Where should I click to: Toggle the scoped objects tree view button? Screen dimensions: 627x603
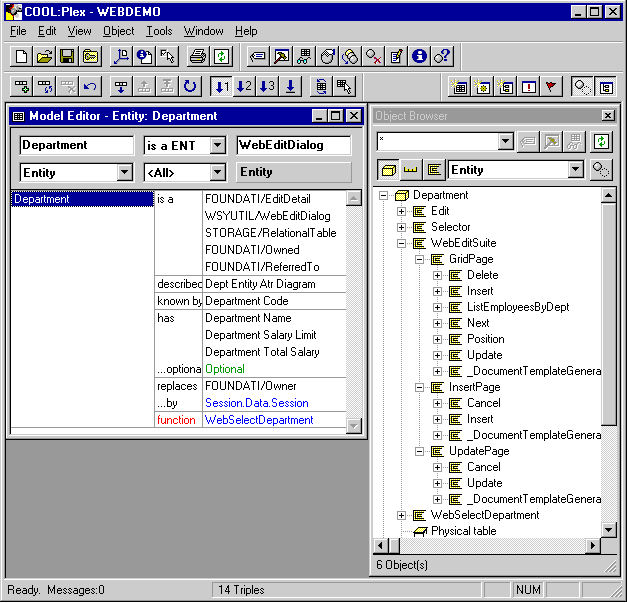[x=434, y=170]
